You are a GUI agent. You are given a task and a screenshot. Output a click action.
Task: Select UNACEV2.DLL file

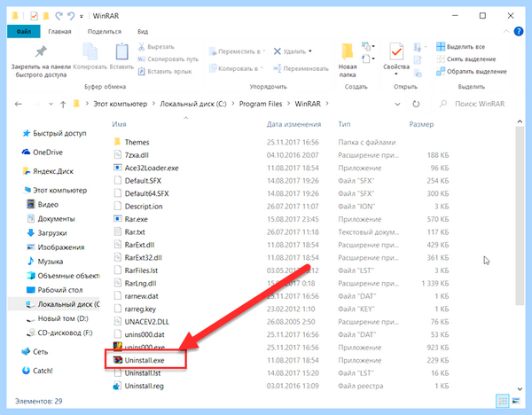pyautogui.click(x=141, y=322)
